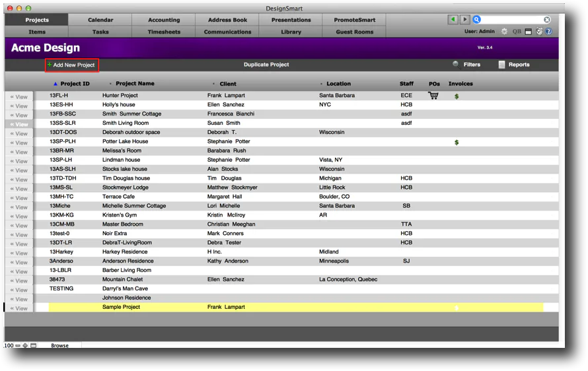Clear the search field with the X icon
Screen dimensions: 588x371
(x=547, y=20)
